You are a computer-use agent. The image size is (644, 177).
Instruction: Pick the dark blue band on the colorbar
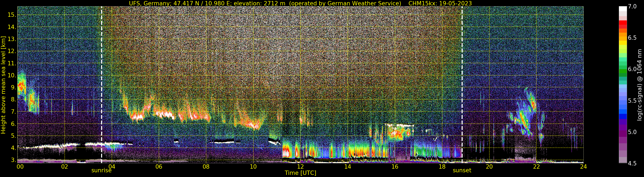pyautogui.click(x=623, y=117)
